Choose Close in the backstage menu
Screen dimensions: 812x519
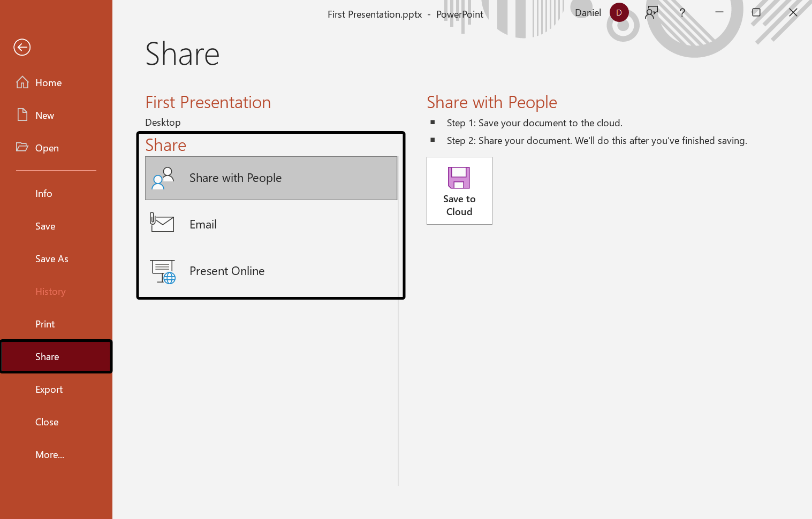coord(47,422)
